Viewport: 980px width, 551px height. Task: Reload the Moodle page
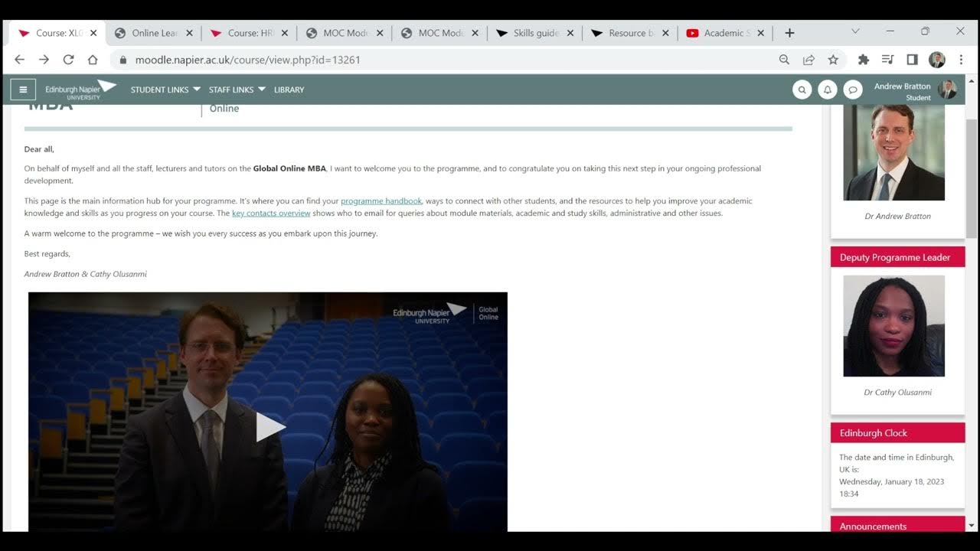click(x=68, y=60)
